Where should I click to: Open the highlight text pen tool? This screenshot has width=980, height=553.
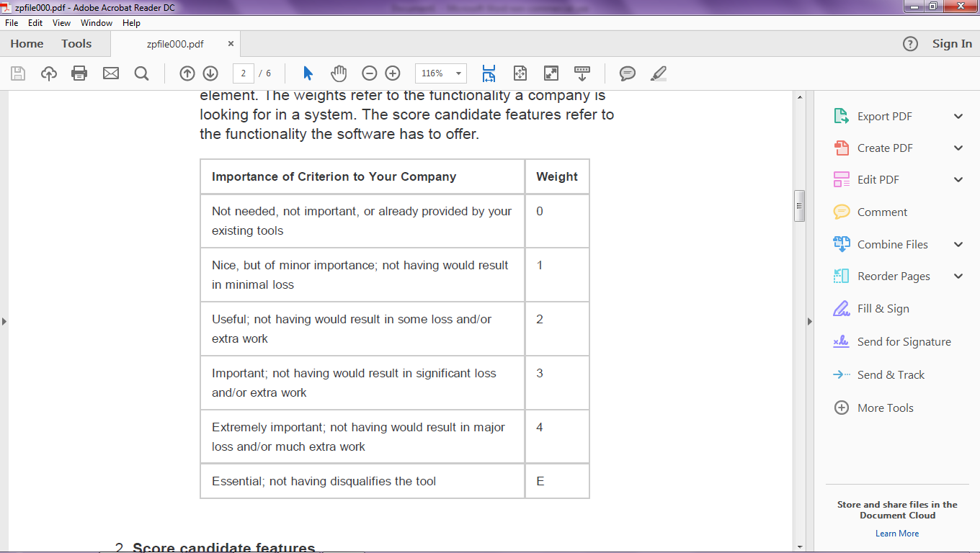[658, 73]
